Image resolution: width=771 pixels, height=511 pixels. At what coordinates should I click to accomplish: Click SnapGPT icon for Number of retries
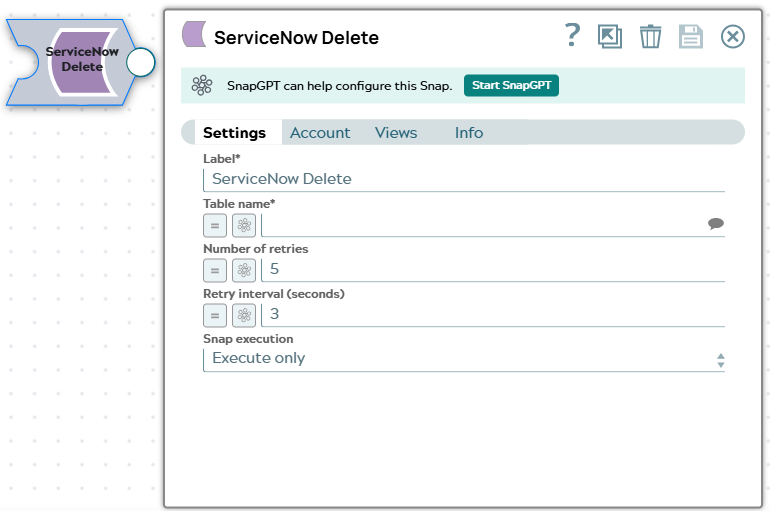[x=244, y=271]
